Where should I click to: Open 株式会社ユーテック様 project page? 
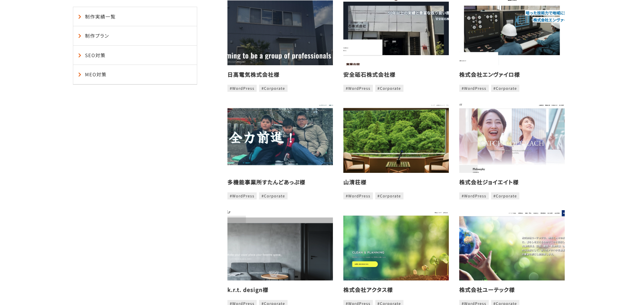coord(487,289)
